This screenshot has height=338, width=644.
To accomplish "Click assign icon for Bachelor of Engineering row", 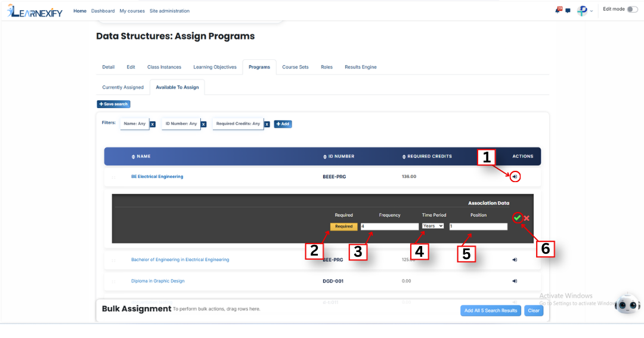I will point(515,260).
